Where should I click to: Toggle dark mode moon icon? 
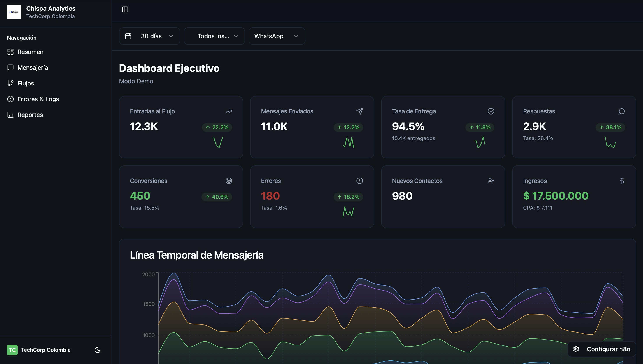point(98,350)
